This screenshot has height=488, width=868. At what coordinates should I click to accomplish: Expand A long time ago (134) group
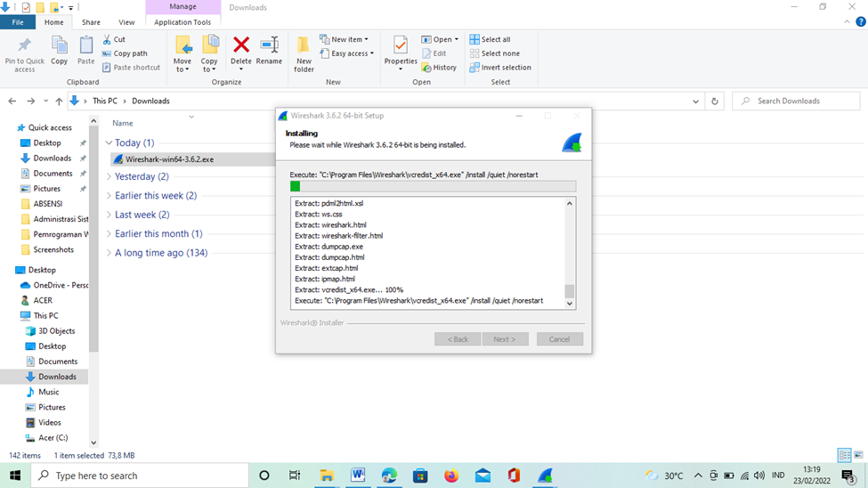point(109,253)
